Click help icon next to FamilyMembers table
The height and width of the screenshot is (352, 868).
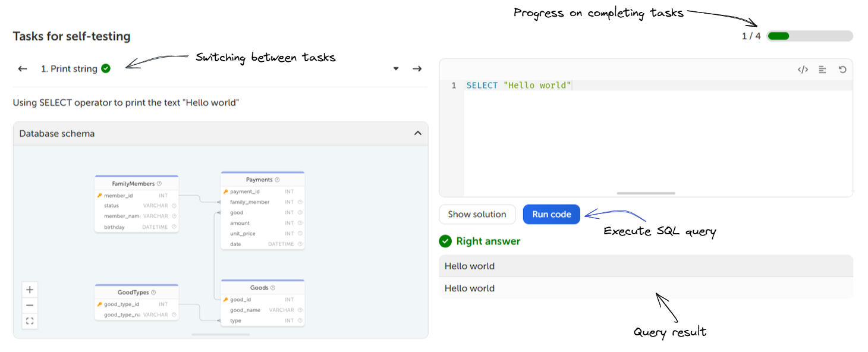(159, 184)
